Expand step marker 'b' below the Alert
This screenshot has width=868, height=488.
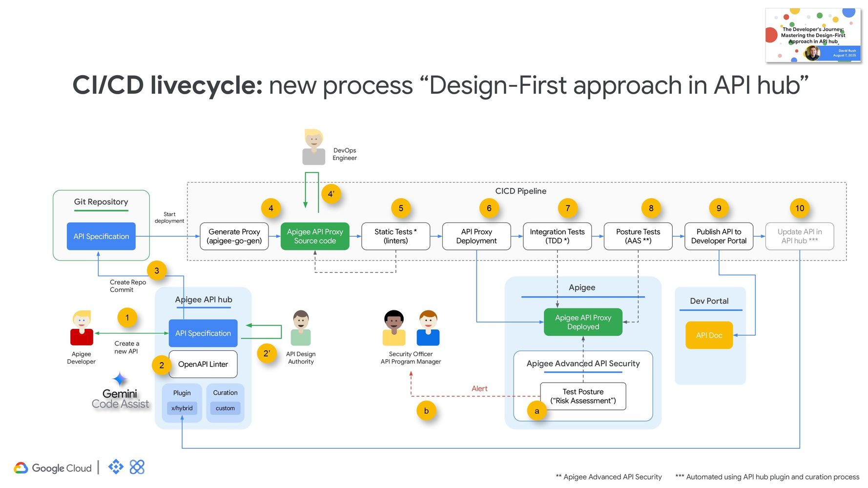coord(426,410)
